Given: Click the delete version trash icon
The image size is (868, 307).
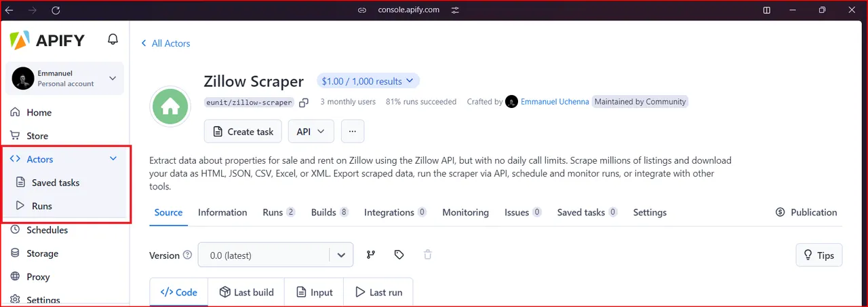Looking at the screenshot, I should [x=427, y=255].
